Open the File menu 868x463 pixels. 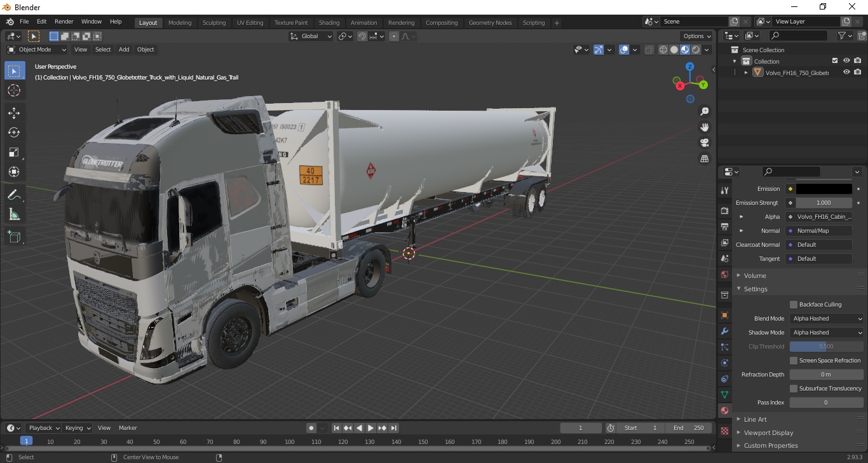24,22
